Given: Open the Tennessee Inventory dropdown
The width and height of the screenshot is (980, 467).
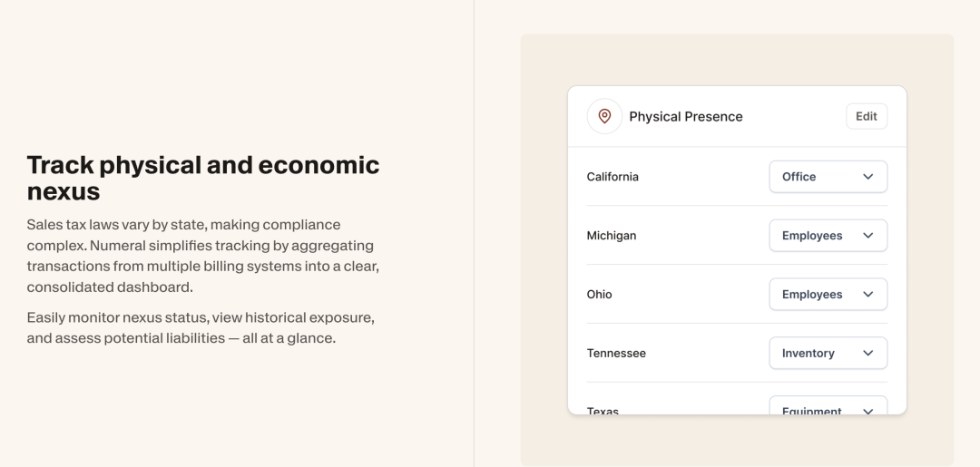Looking at the screenshot, I should click(x=828, y=353).
